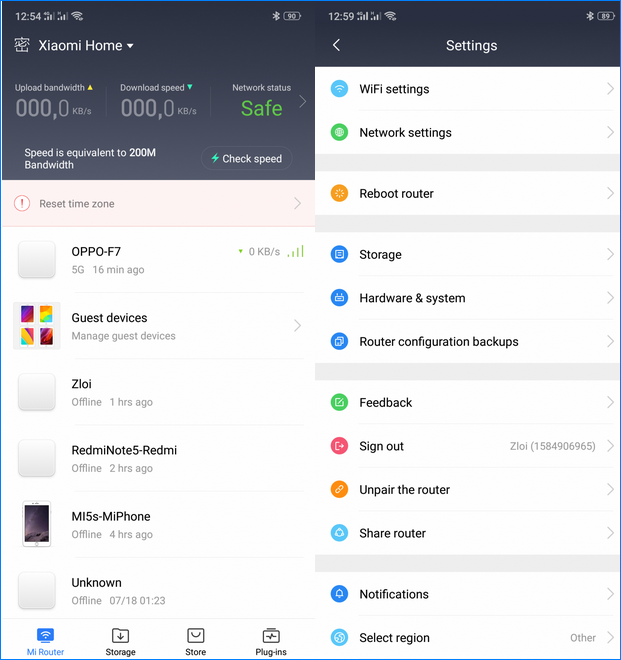
Task: Tap the green Network settings globe icon
Action: 339,133
